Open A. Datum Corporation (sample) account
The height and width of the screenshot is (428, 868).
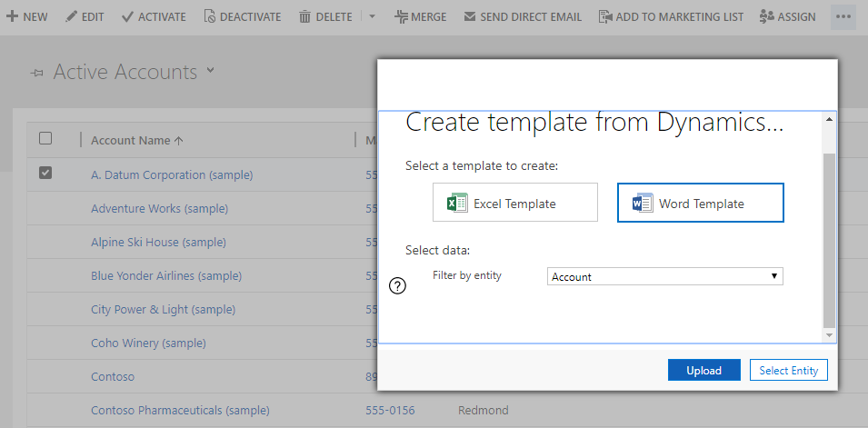tap(172, 175)
